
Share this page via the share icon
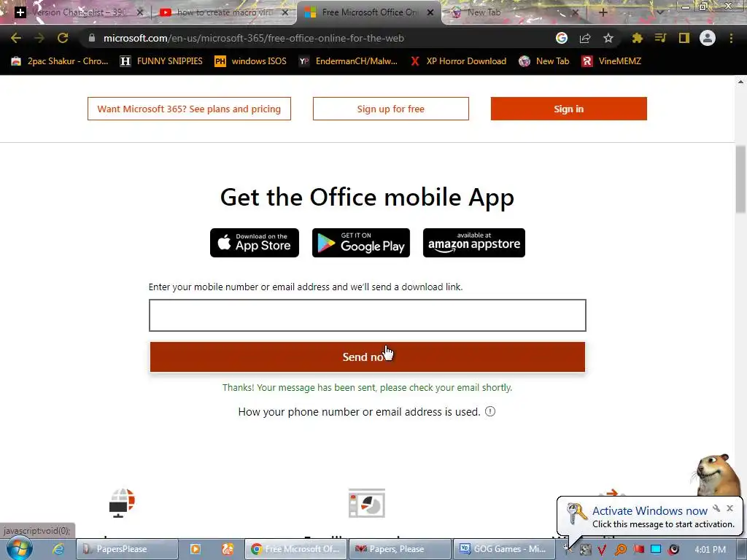pos(585,38)
